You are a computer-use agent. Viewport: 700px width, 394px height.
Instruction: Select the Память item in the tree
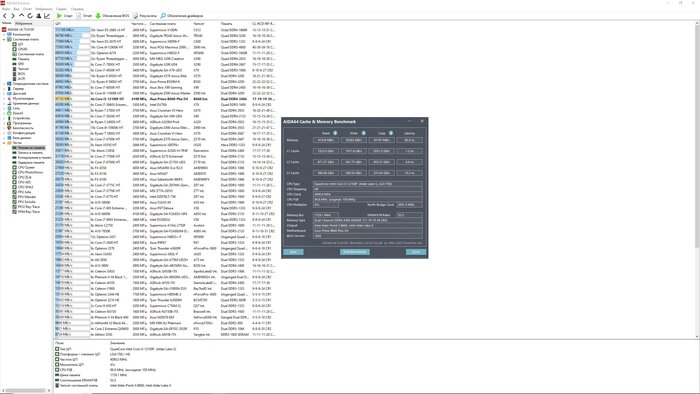[x=24, y=59]
